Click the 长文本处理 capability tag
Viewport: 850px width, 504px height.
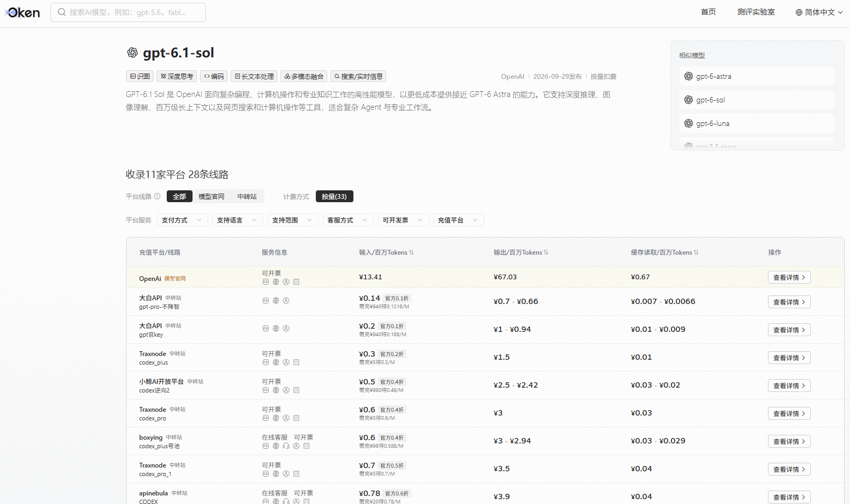(254, 76)
